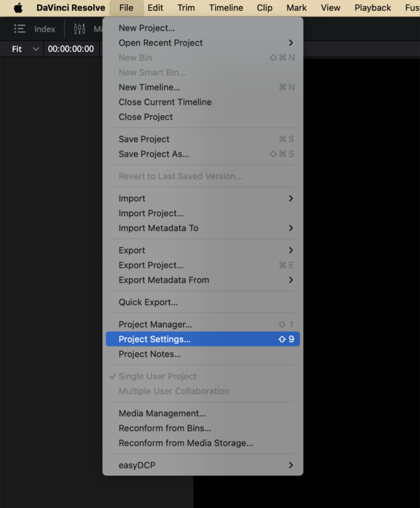The width and height of the screenshot is (420, 508).
Task: Open Project Notes...
Action: (x=203, y=354)
